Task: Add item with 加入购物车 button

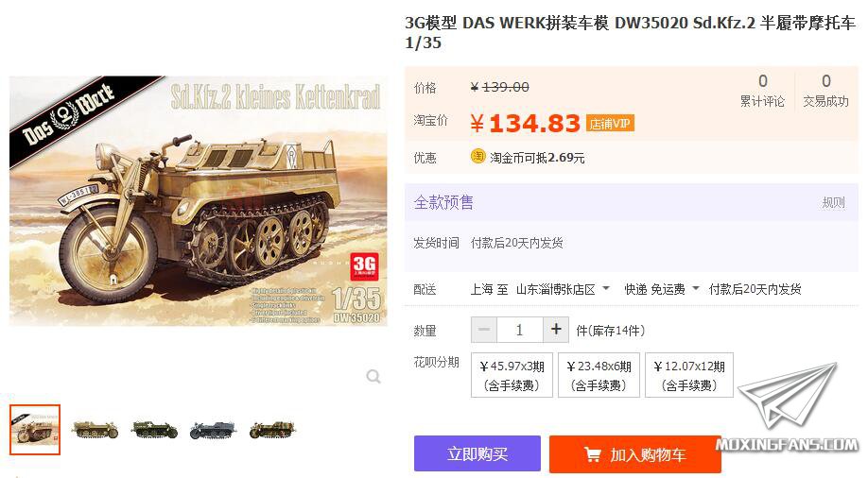Action: (x=635, y=454)
